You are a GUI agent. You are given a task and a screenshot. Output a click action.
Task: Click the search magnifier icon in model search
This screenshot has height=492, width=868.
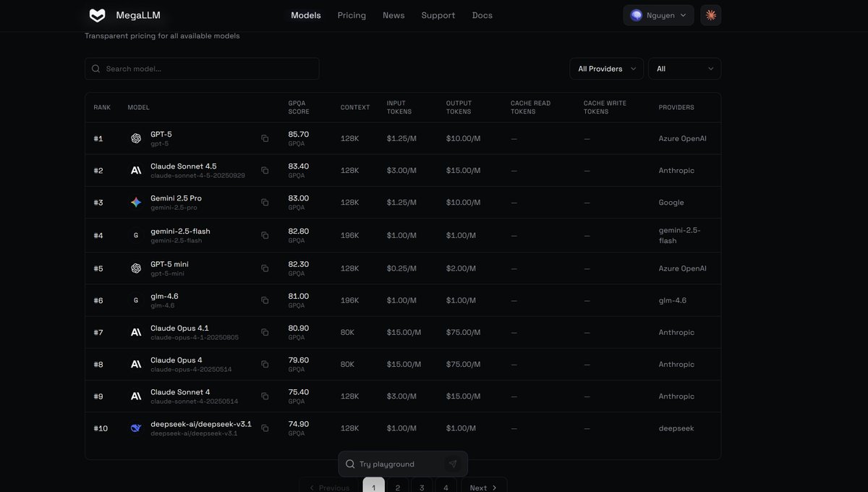pos(96,69)
